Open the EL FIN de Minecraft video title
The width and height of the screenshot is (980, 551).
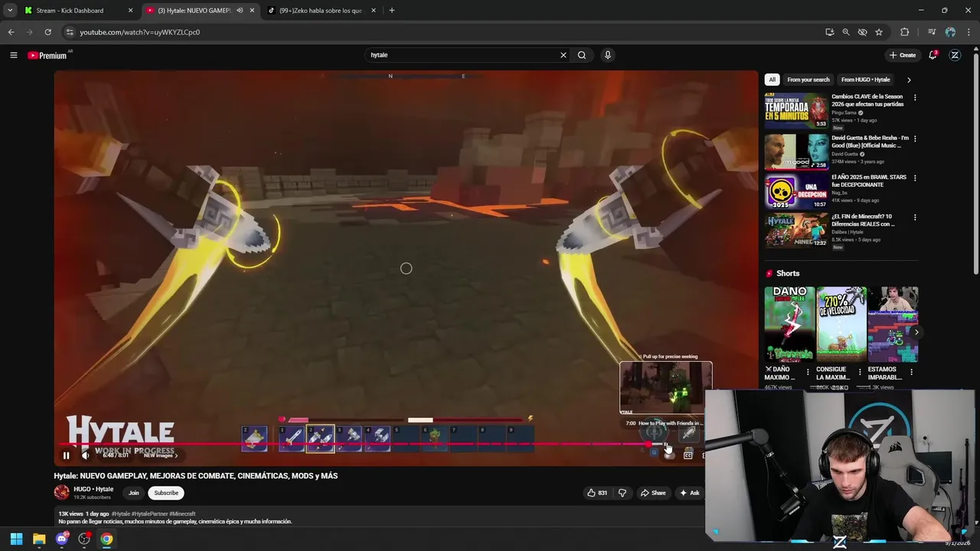pyautogui.click(x=864, y=220)
